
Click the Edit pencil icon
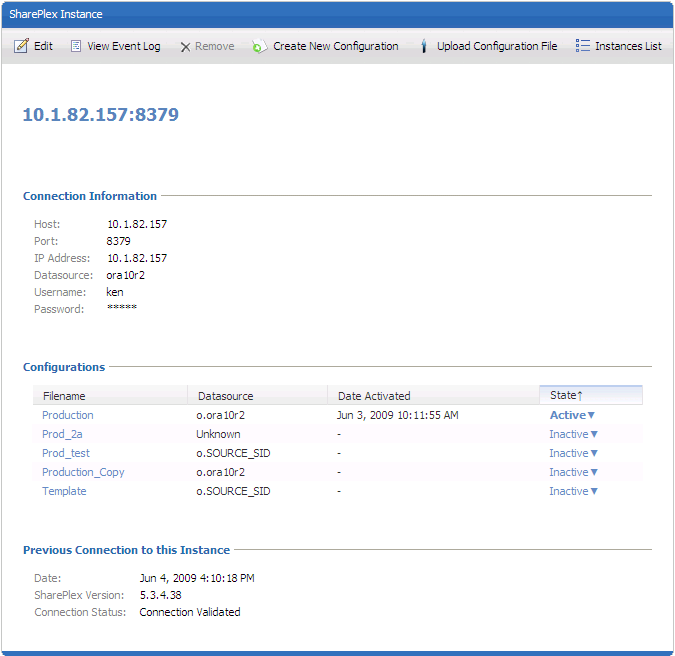point(21,46)
